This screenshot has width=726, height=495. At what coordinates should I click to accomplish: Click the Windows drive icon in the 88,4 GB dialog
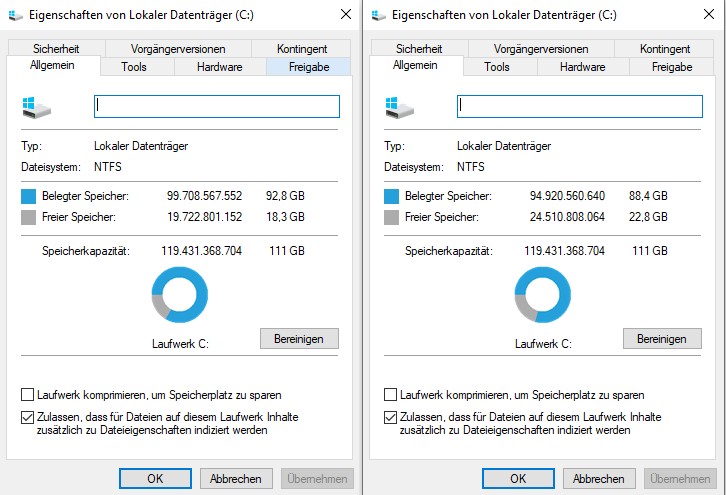396,105
